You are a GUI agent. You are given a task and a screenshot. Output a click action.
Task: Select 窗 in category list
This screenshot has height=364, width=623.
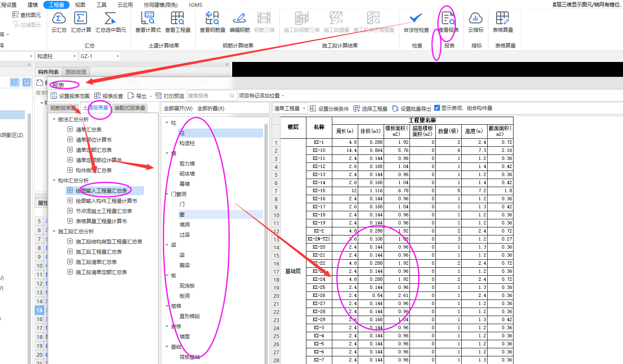[182, 215]
